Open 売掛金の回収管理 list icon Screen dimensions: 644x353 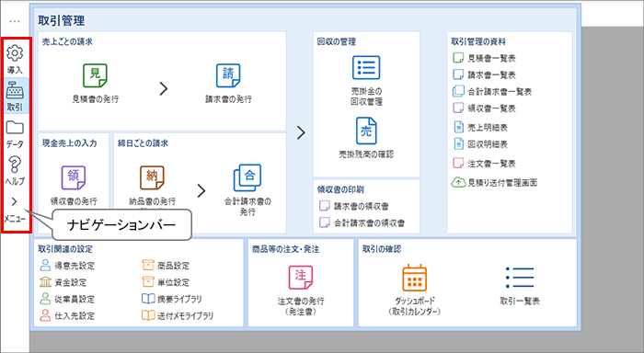366,67
